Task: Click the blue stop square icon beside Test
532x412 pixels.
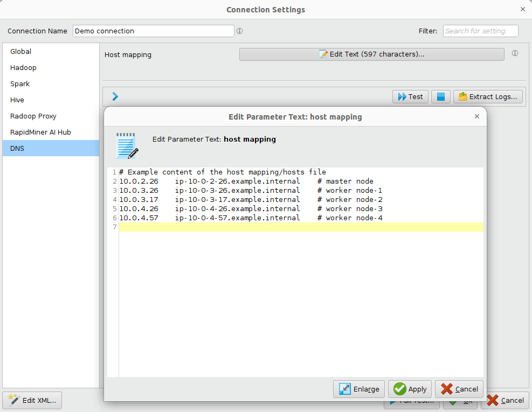Action: (440, 96)
